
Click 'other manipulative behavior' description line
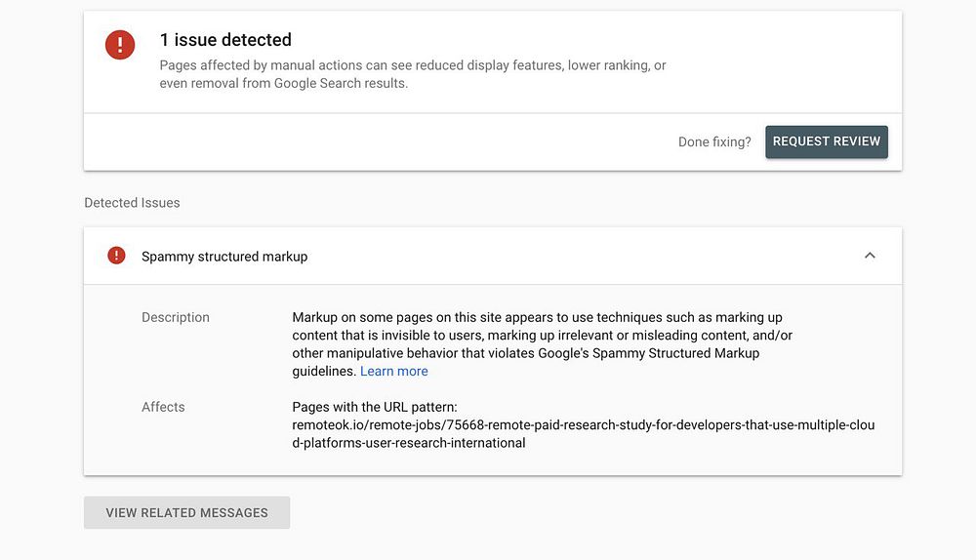click(525, 353)
